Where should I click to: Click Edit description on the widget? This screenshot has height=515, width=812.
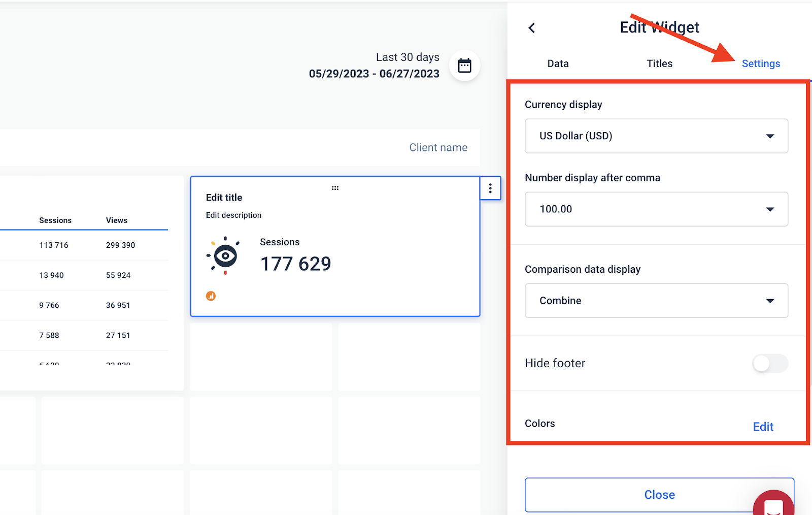(x=233, y=215)
